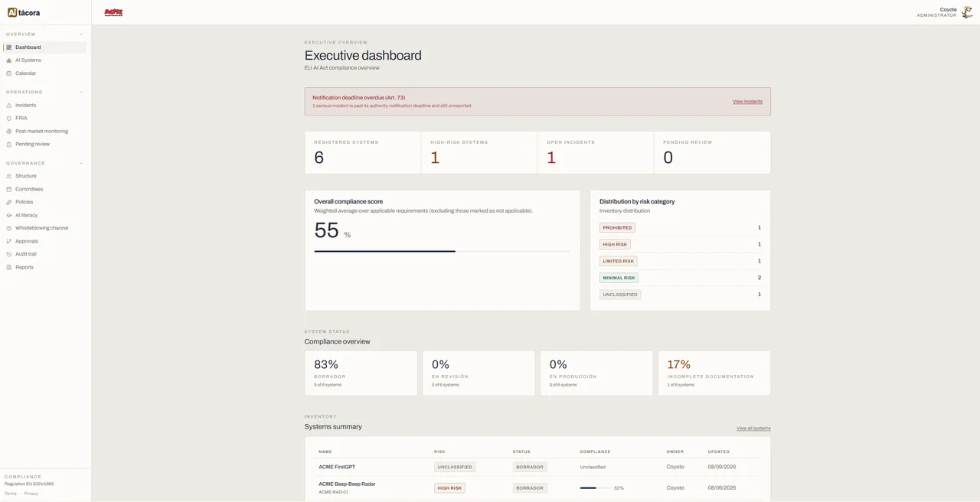Click the 83% Borrador compliance card
This screenshot has width=980, height=502.
coord(361,373)
